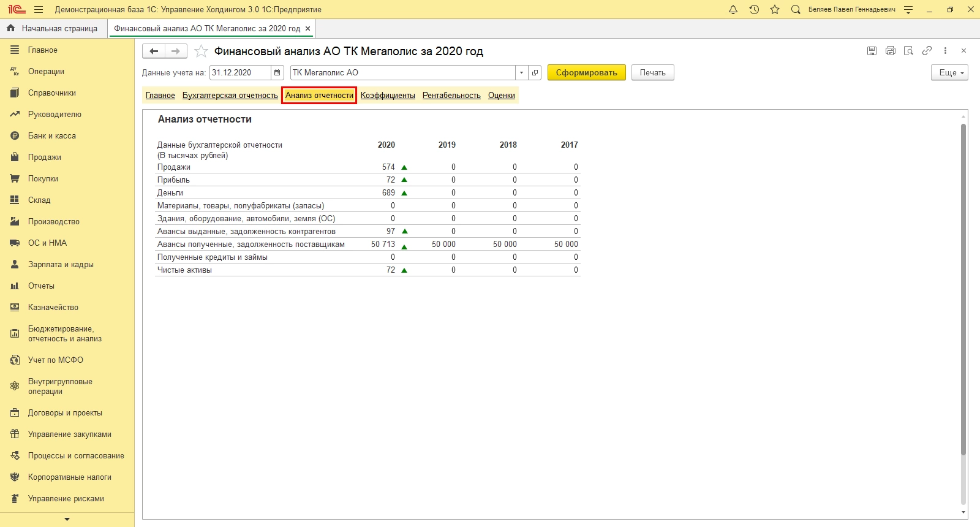This screenshot has height=527, width=980.
Task: Open the Еще dropdown menu
Action: (x=949, y=72)
